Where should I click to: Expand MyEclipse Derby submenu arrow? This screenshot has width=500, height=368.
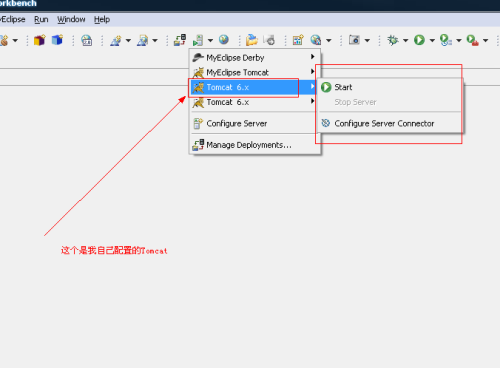click(x=313, y=57)
